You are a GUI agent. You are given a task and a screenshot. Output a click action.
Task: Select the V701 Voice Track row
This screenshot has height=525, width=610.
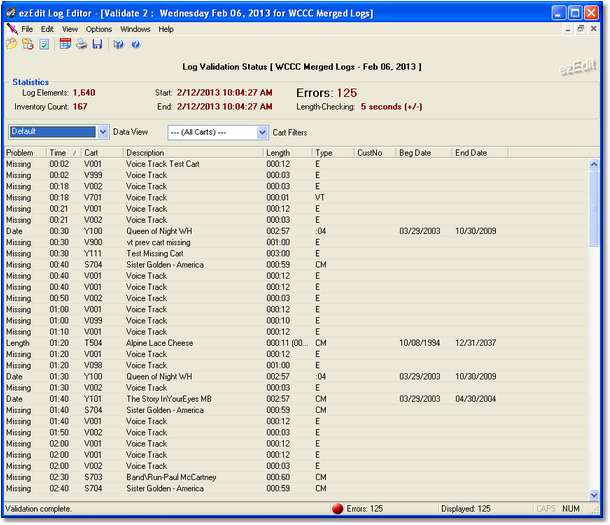point(296,198)
